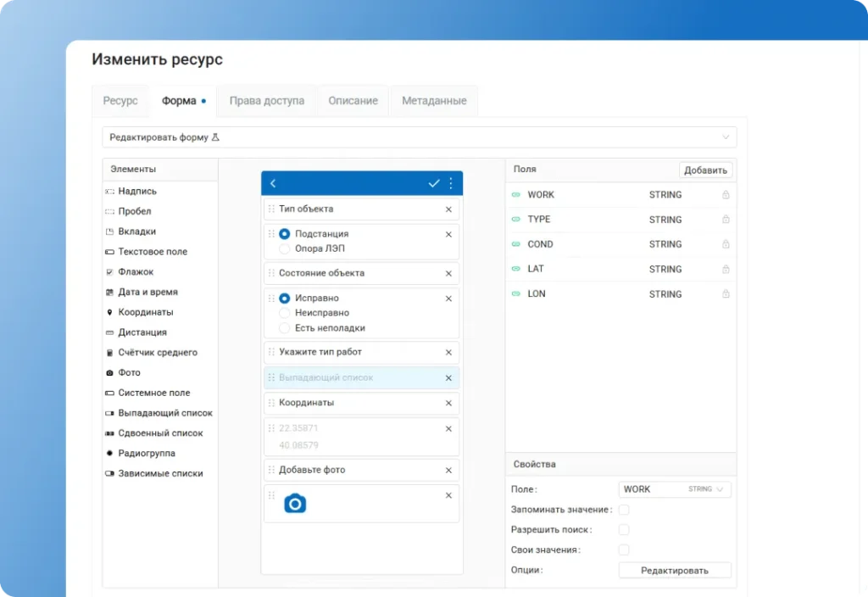Click the link icon beside LAT field

515,269
